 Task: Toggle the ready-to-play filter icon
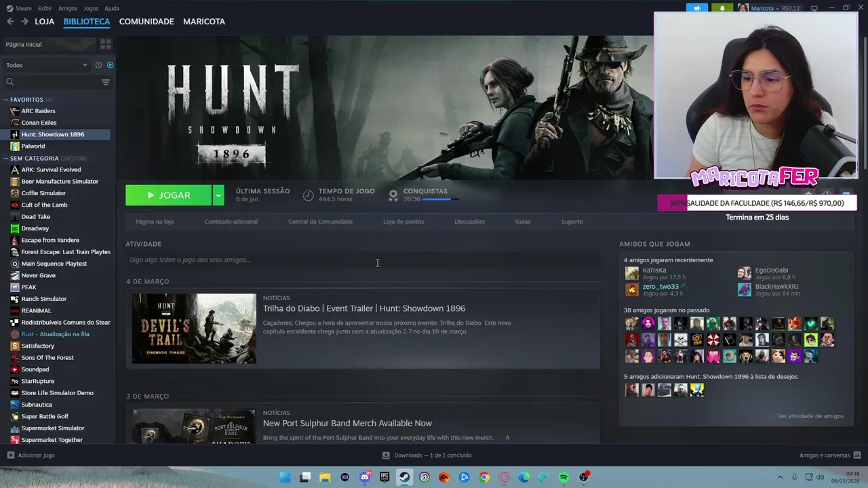110,65
